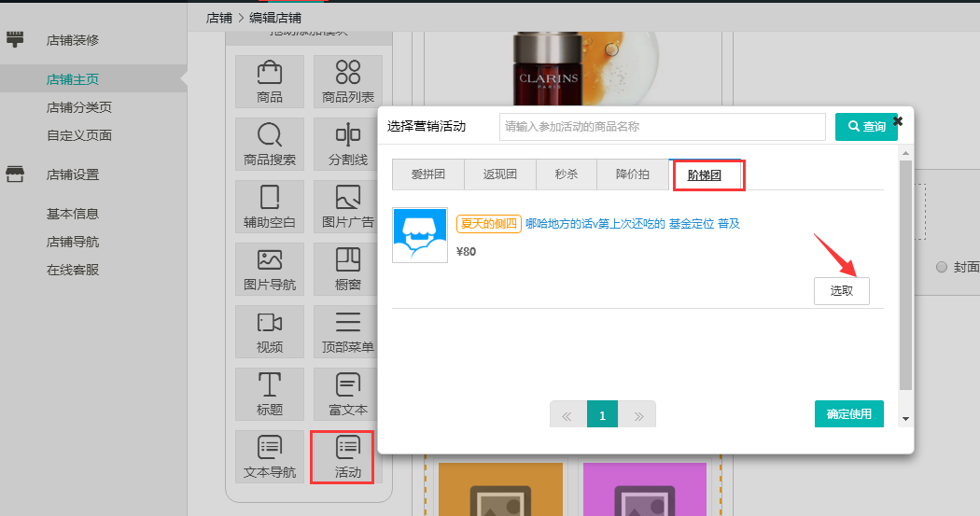Image resolution: width=980 pixels, height=516 pixels.
Task: Click the dialog vertical scrollbar thumb
Action: [x=905, y=275]
